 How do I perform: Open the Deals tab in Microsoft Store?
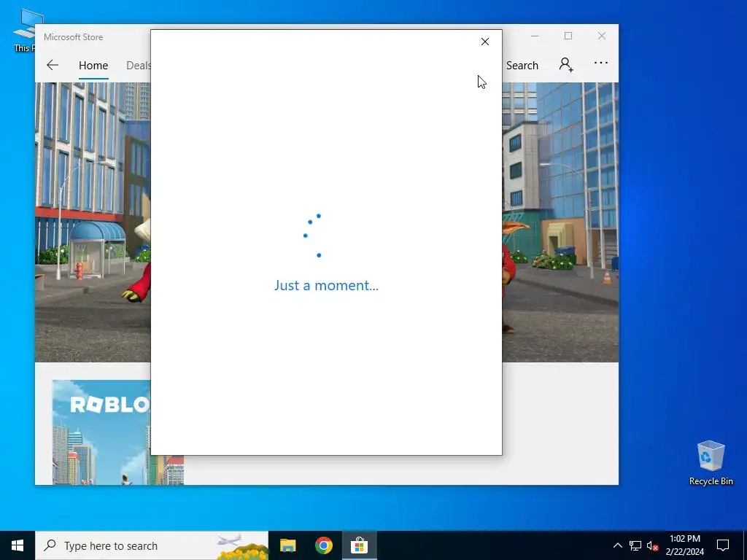[138, 66]
